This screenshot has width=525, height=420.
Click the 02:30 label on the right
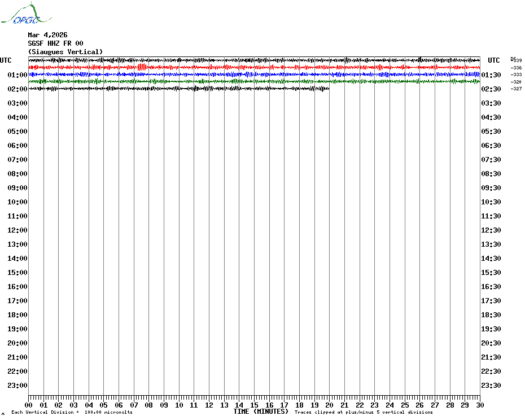pyautogui.click(x=491, y=89)
